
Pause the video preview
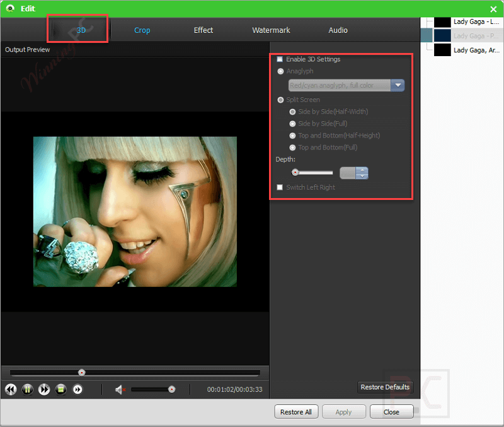pos(27,389)
